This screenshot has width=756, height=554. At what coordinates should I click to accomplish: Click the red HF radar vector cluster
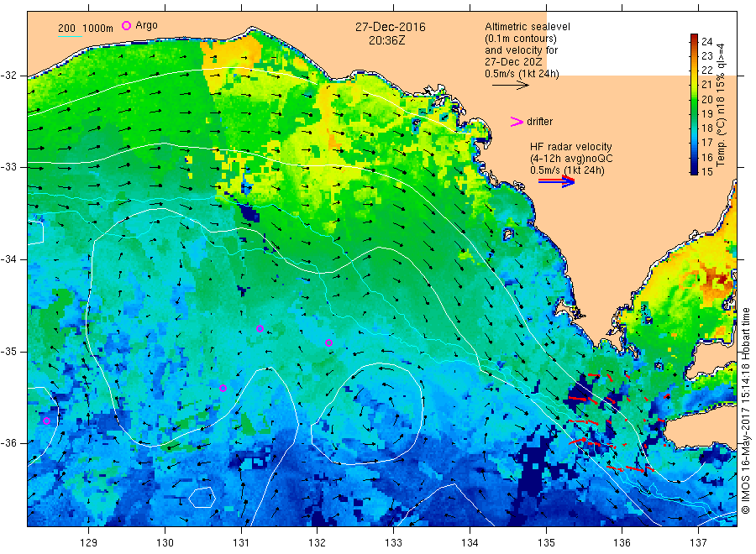pos(617,422)
